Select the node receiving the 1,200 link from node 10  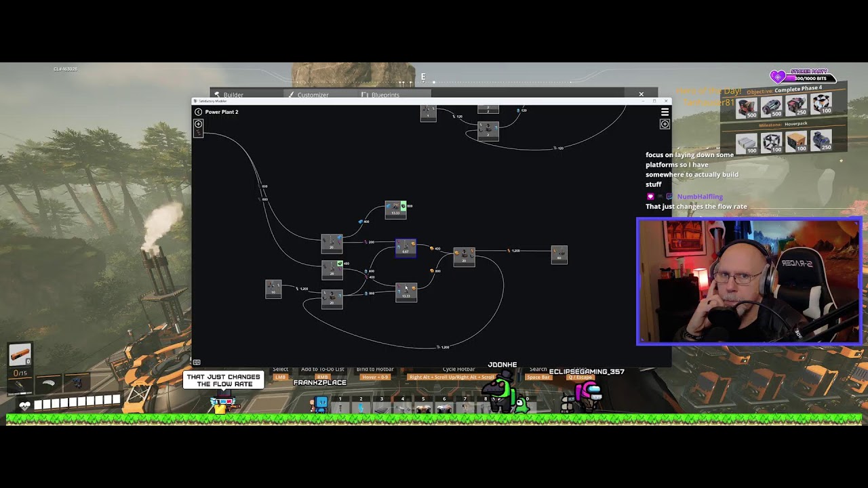pos(332,299)
